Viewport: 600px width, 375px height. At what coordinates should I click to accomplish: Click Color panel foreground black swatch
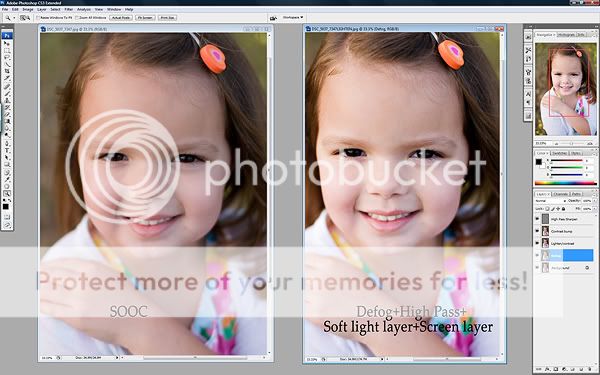(x=539, y=162)
